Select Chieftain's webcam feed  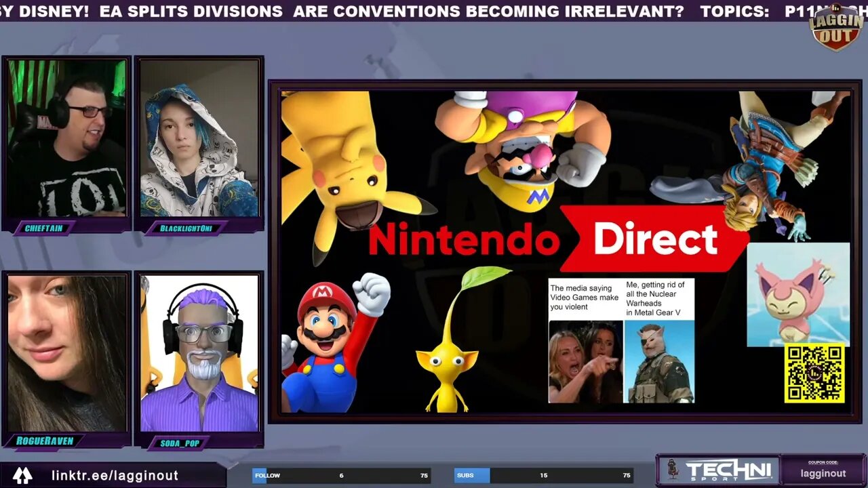click(66, 138)
